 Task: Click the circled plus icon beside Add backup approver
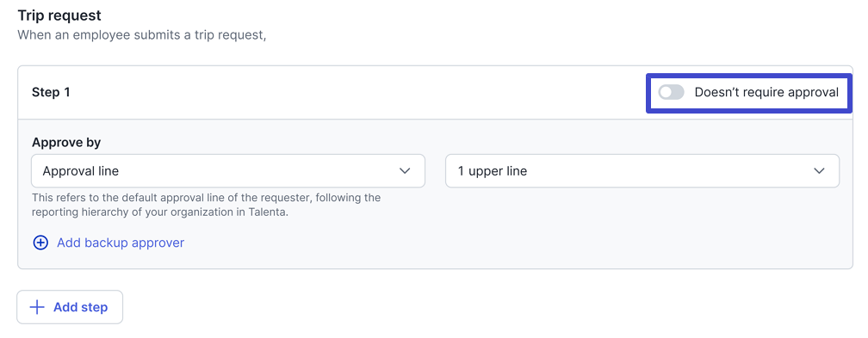point(40,243)
